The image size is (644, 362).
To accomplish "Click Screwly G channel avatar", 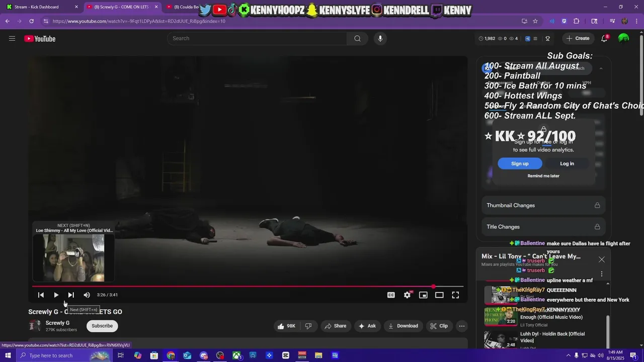I will click(35, 326).
